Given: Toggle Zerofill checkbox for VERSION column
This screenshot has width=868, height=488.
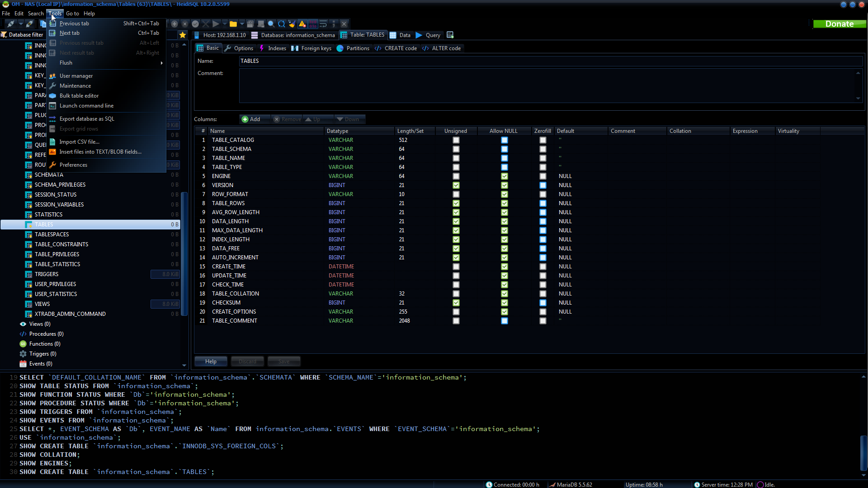Looking at the screenshot, I should (542, 185).
